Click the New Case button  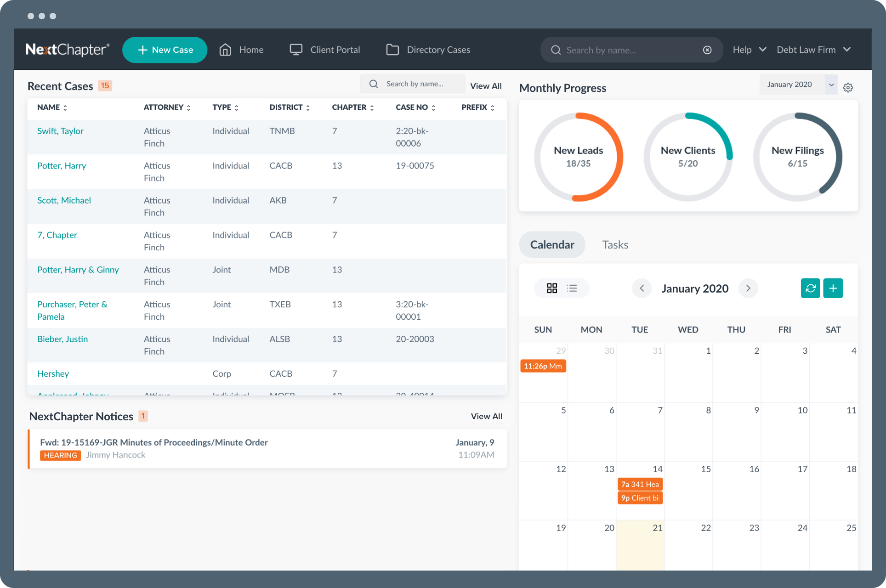(x=165, y=49)
